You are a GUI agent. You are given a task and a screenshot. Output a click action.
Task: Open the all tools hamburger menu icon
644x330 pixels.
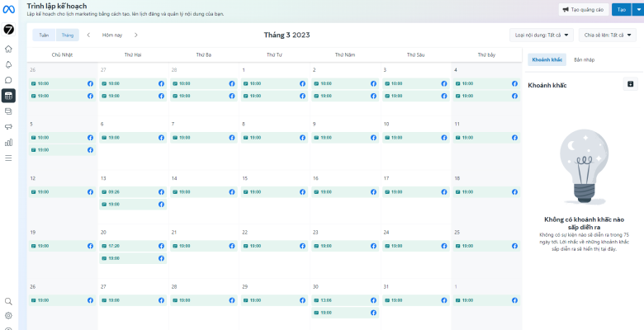pyautogui.click(x=8, y=158)
